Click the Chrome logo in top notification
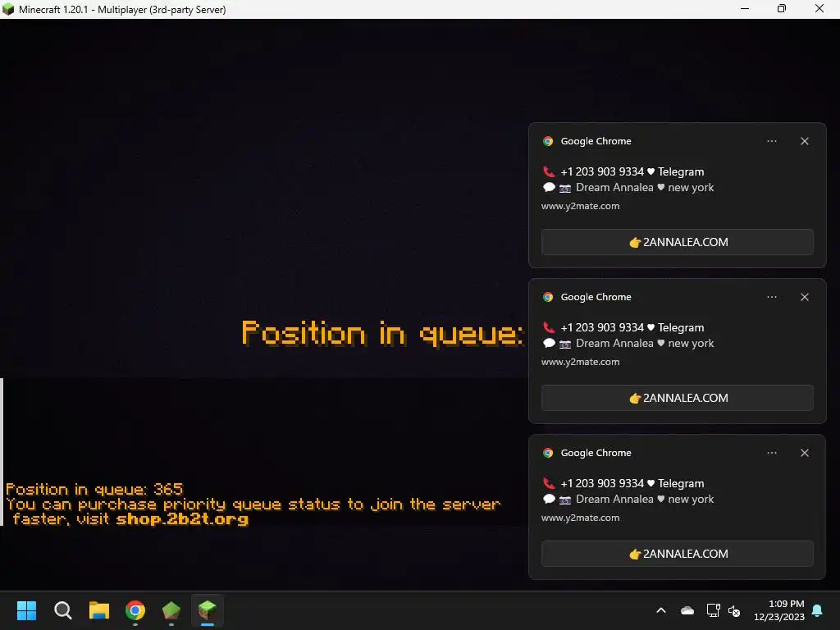Viewport: 840px width, 630px height. (x=547, y=141)
